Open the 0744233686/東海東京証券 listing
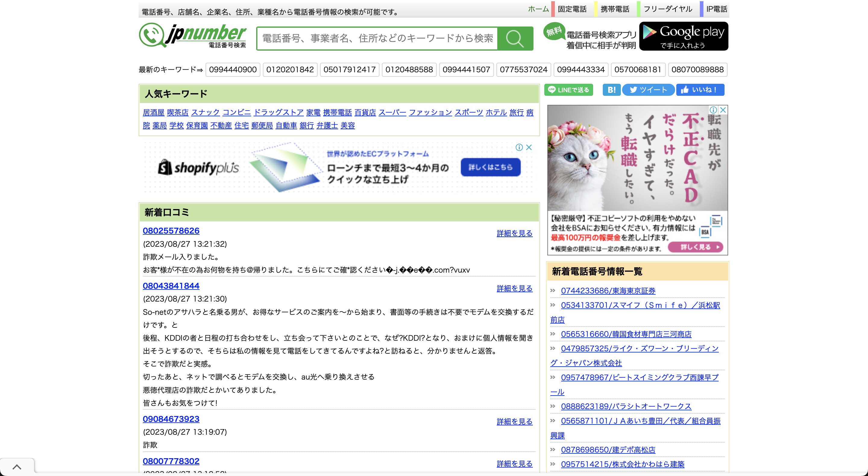 (x=608, y=291)
